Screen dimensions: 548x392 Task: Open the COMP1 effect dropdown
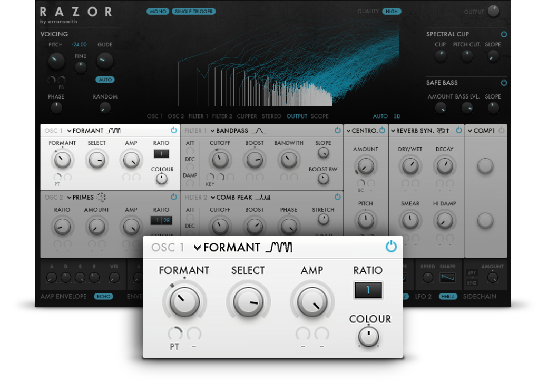(x=482, y=131)
